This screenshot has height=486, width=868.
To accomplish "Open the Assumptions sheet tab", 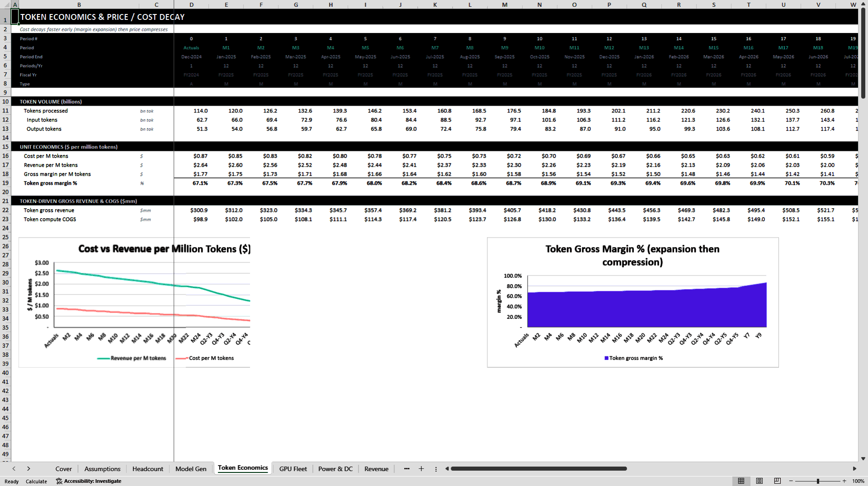I will pos(102,469).
